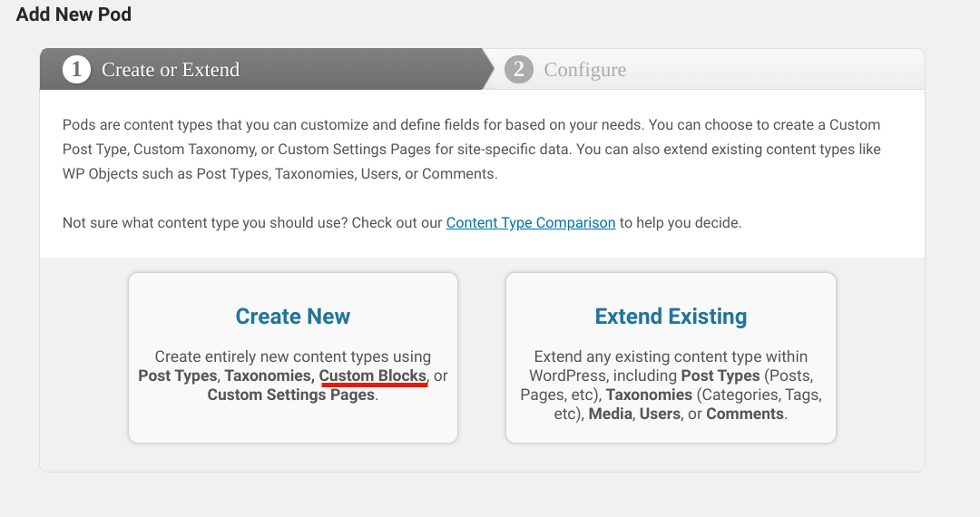The image size is (980, 517).
Task: Click the Extend Existing card description
Action: click(671, 385)
